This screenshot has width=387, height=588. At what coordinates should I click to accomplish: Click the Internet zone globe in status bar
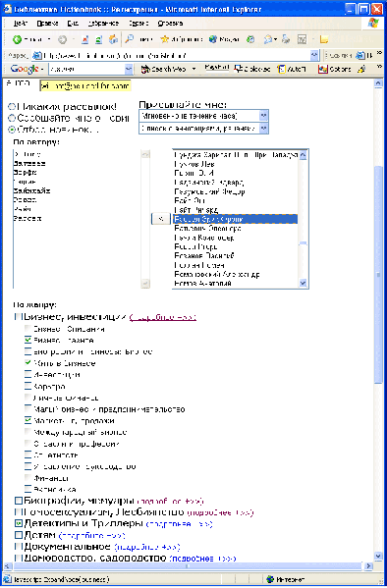click(270, 579)
